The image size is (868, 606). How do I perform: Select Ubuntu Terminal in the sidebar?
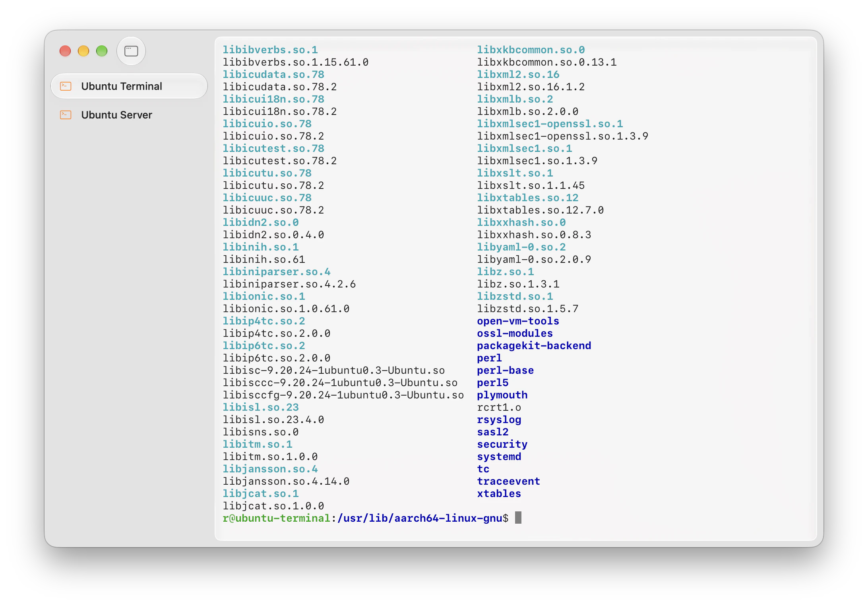click(x=129, y=86)
